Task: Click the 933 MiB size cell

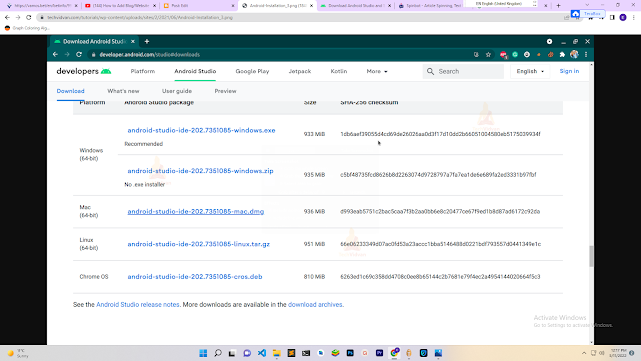Action: [314, 134]
